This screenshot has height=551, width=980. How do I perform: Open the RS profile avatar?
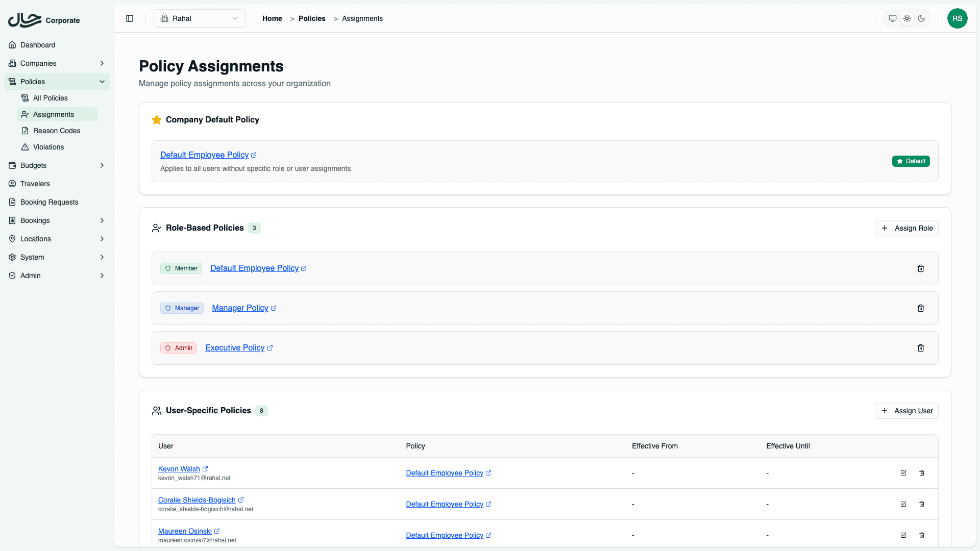958,18
